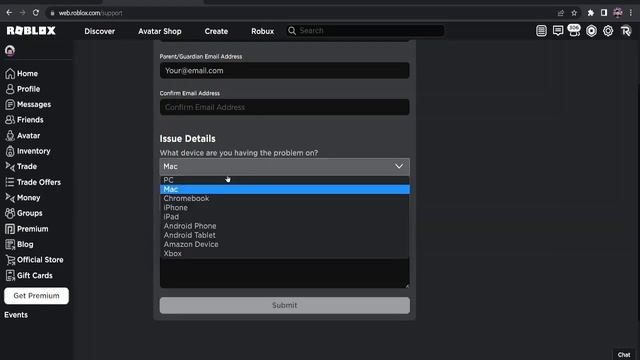640x360 pixels.
Task: Collapse the device dropdown showing Mac
Action: (284, 167)
